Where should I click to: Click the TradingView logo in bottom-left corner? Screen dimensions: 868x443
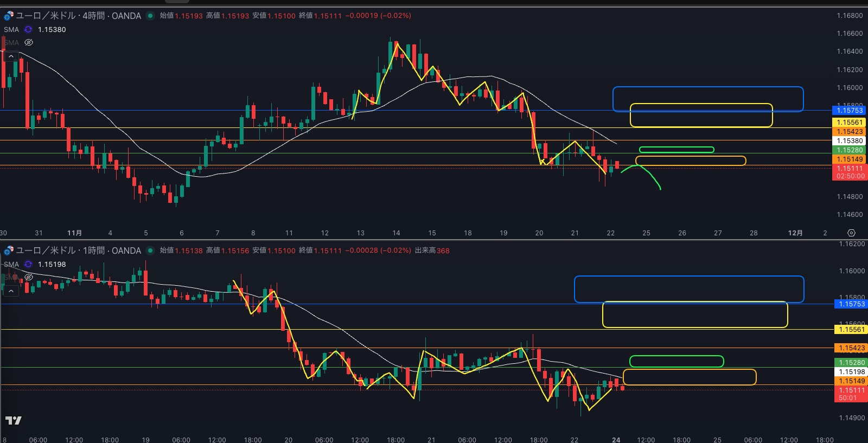(x=14, y=420)
